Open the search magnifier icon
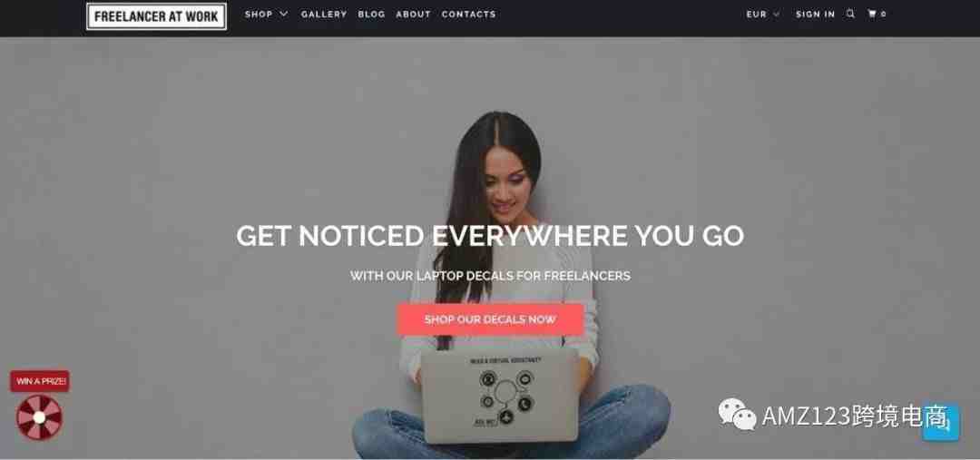Viewport: 980px width, 460px height. (850, 14)
